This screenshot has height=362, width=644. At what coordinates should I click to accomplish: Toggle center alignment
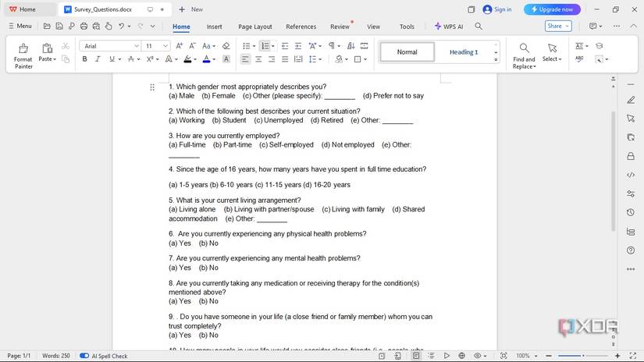(x=258, y=59)
